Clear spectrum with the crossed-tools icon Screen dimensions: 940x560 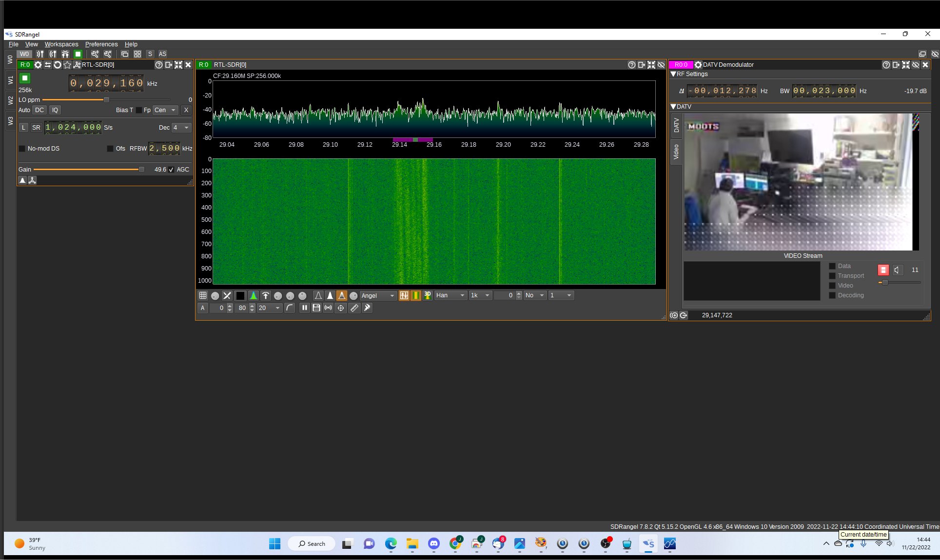pos(227,295)
